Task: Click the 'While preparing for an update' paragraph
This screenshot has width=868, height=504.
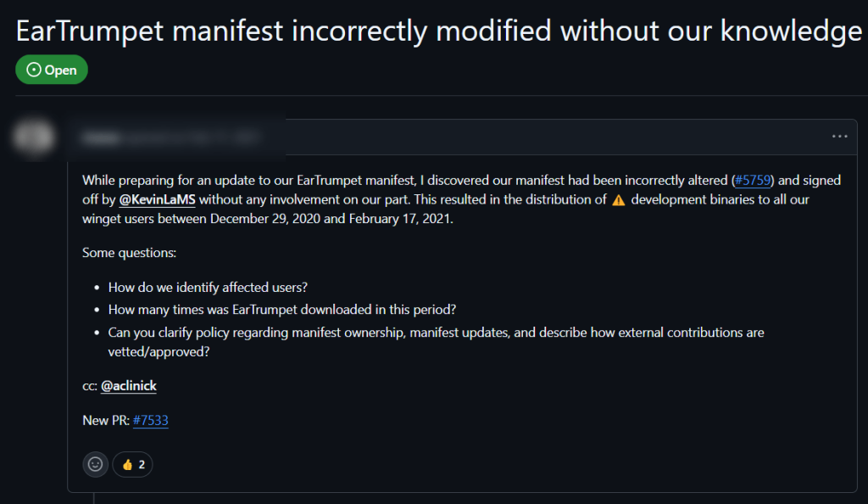Action: 461,199
